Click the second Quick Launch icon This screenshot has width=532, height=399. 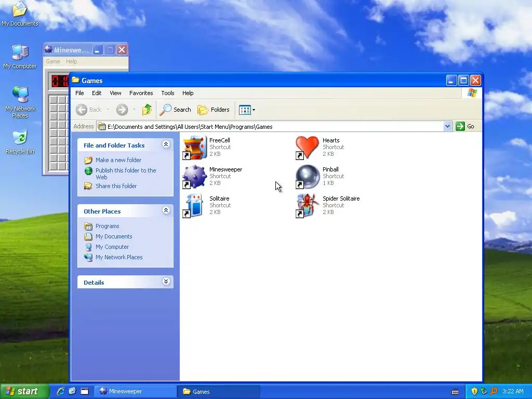pyautogui.click(x=73, y=391)
